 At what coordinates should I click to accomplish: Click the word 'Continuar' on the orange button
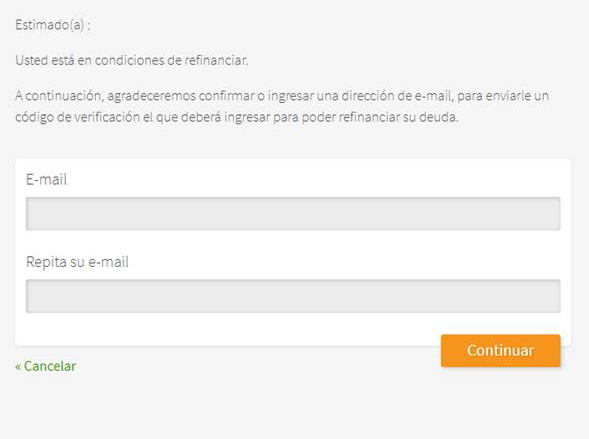tap(500, 350)
